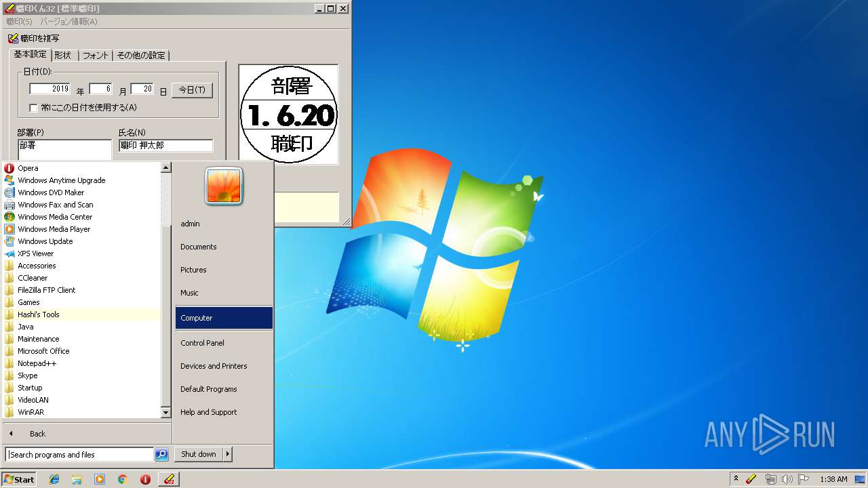The width and height of the screenshot is (868, 488).
Task: Click the Start button
Action: (x=19, y=479)
